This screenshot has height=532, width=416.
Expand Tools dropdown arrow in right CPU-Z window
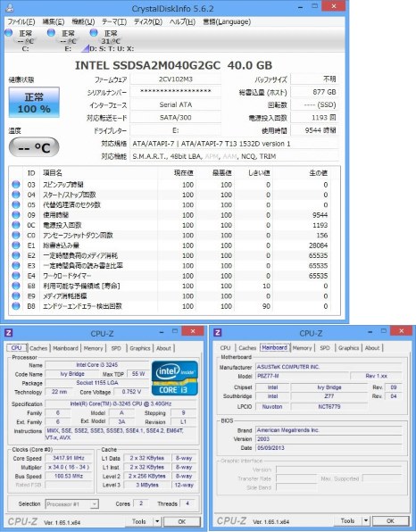pos(366,520)
